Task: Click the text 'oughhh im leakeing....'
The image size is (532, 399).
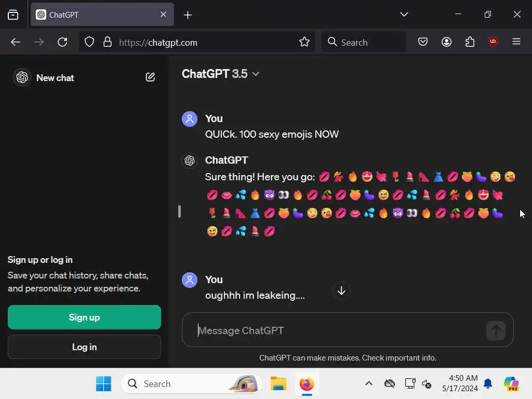Action: pos(255,296)
